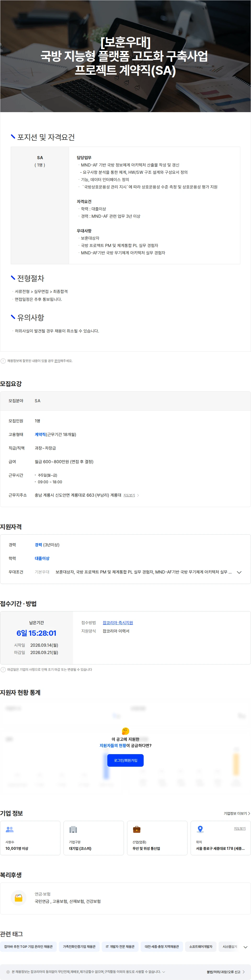Viewport: 251px width, 980px height.
Task: Click the 연금·보험 benefits icon
Action: pos(19,897)
